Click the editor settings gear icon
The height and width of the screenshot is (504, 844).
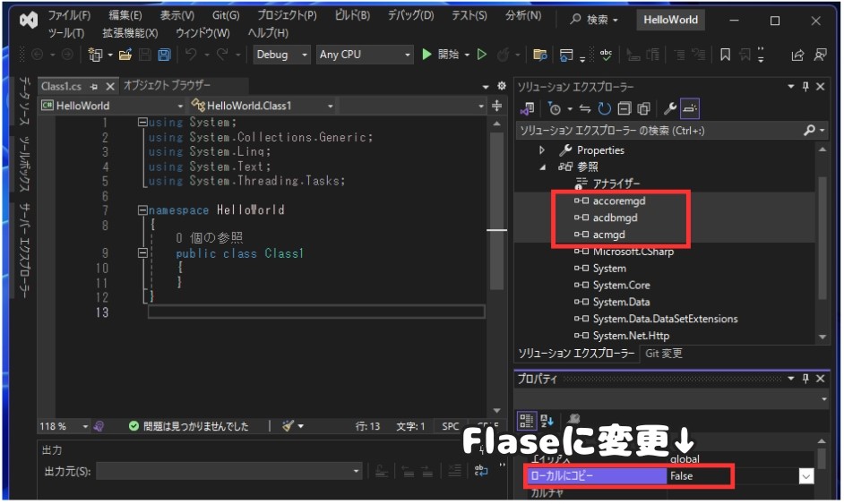(x=502, y=86)
